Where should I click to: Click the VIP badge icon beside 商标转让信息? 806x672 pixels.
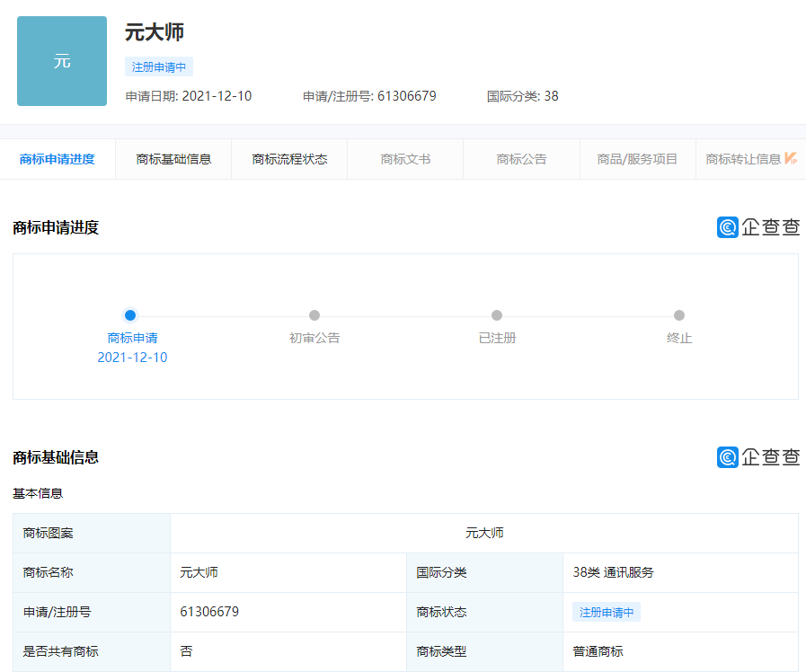pyautogui.click(x=791, y=159)
